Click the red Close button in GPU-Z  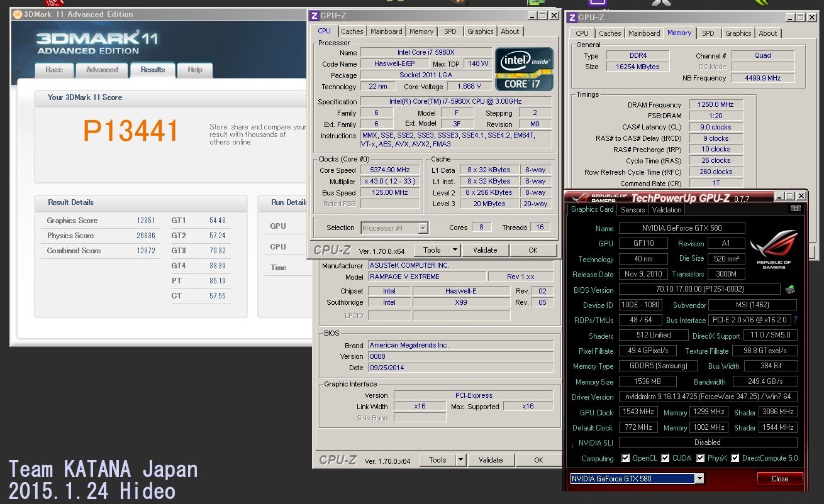(x=780, y=479)
